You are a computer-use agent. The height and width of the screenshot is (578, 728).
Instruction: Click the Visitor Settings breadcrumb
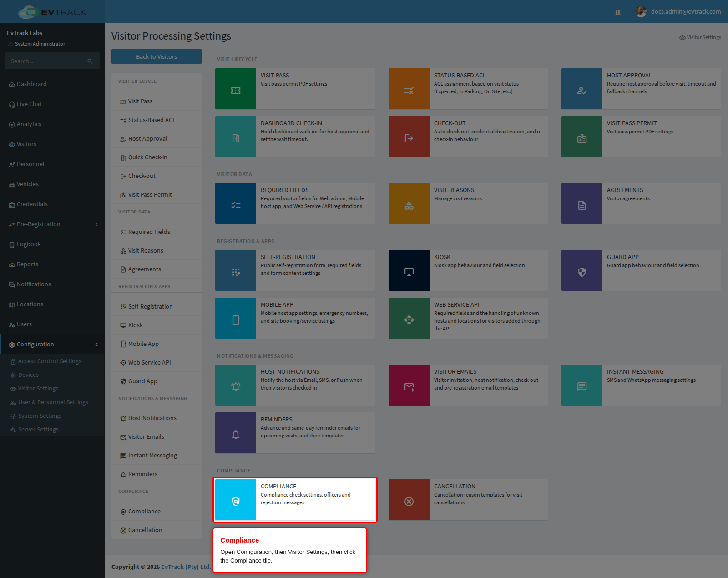tap(700, 37)
